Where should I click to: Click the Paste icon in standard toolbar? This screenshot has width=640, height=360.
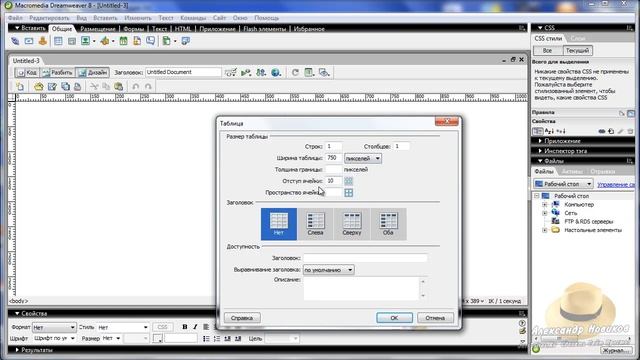point(119,87)
